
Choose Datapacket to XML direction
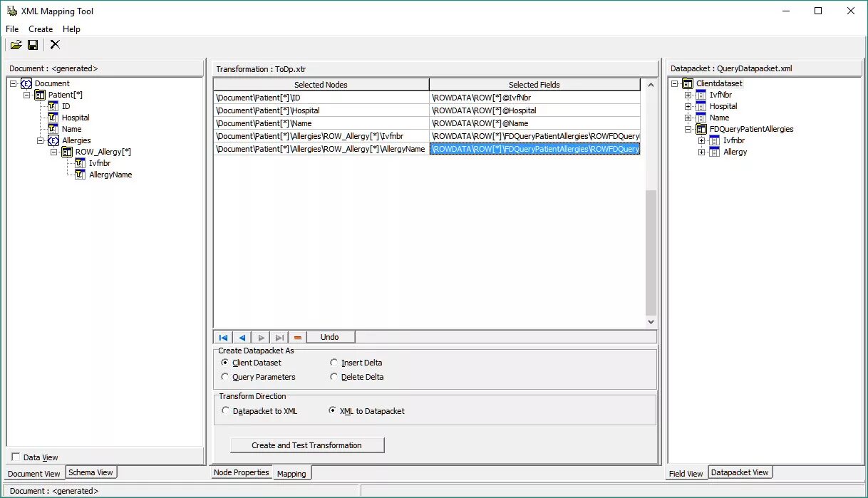click(226, 410)
